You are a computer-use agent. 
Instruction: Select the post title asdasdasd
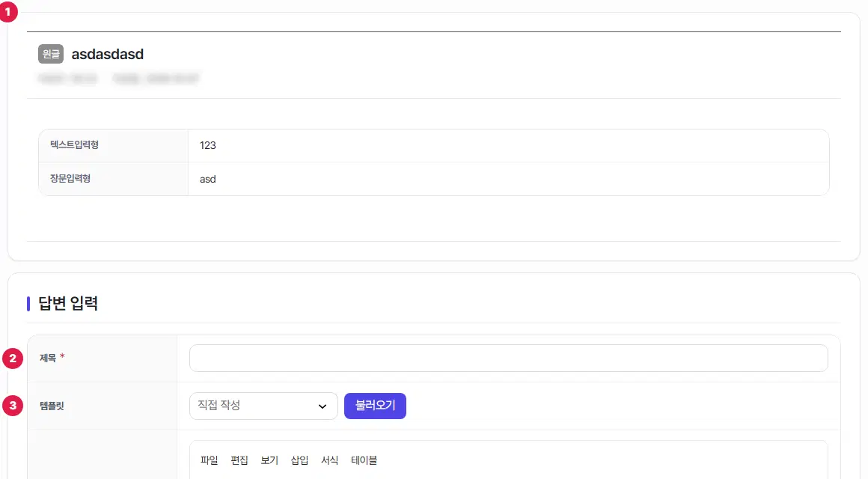pyautogui.click(x=108, y=55)
